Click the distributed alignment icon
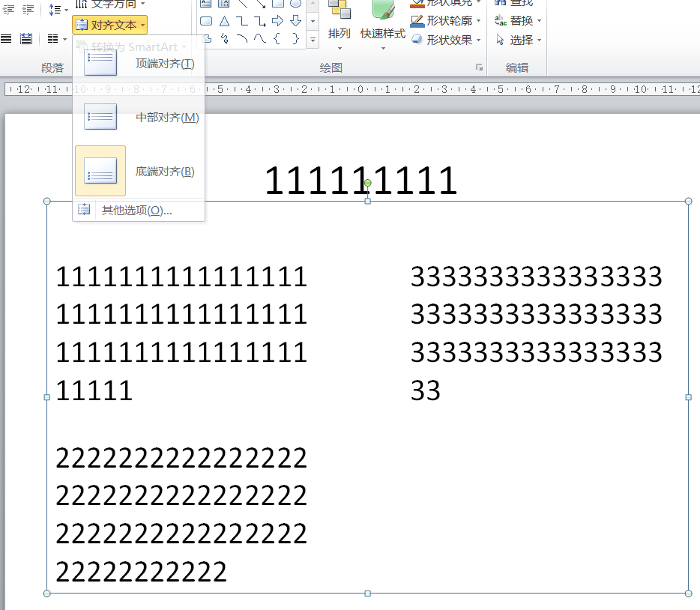Viewport: 700px width, 610px height. (26, 39)
